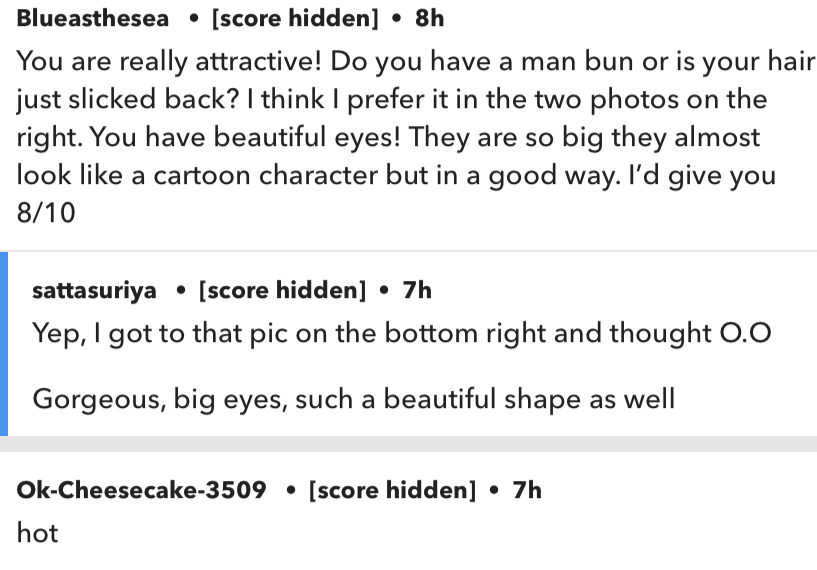This screenshot has height=570, width=817.
Task: Collapse the reply using the blue thread line
Action: (x=4, y=343)
